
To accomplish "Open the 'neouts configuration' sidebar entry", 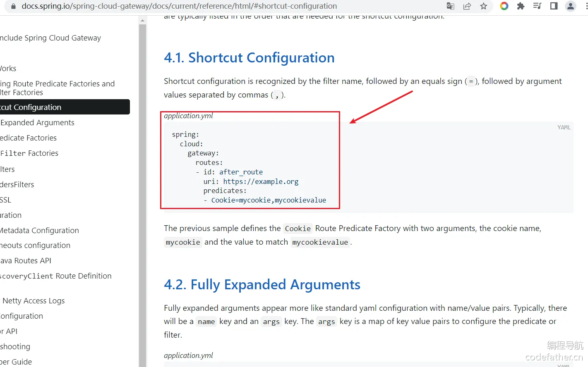I will click(35, 245).
